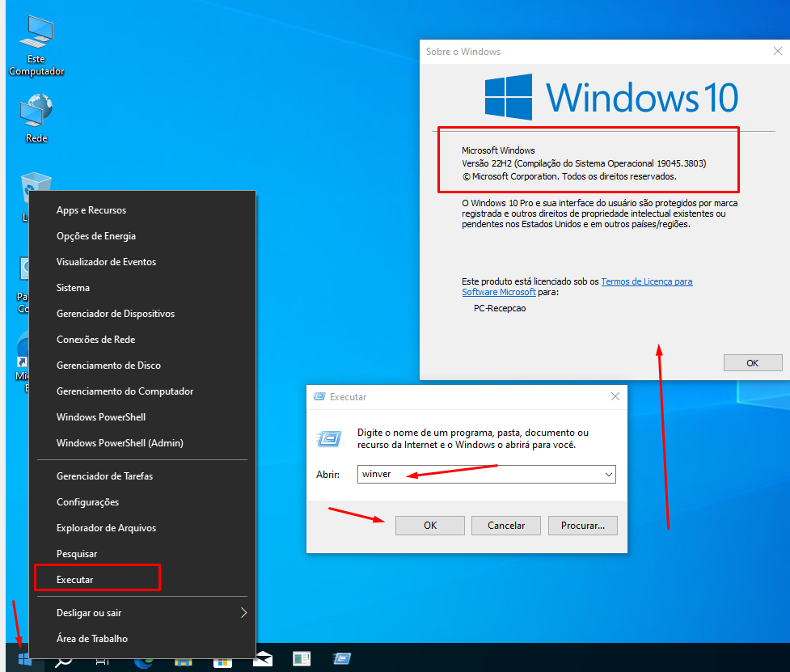This screenshot has height=672, width=790.
Task: Expand Desligar ou sair submenu arrow
Action: tap(244, 612)
